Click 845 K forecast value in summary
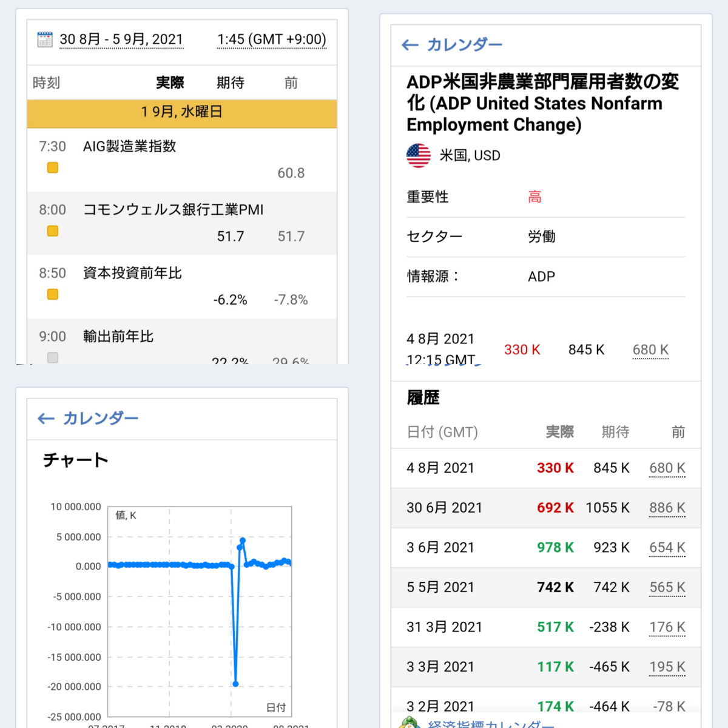Screen dimensions: 728x728 point(587,350)
